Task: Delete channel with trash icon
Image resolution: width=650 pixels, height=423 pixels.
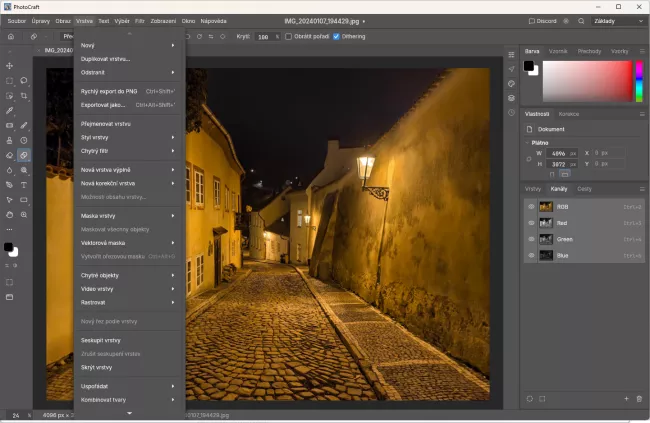Action: pyautogui.click(x=639, y=399)
